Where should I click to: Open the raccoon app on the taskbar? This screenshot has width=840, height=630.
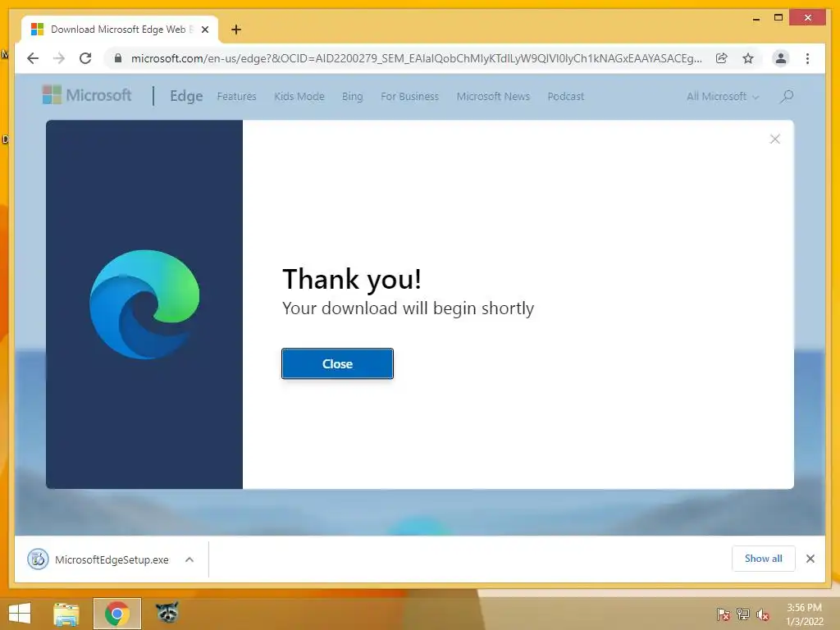pos(167,612)
